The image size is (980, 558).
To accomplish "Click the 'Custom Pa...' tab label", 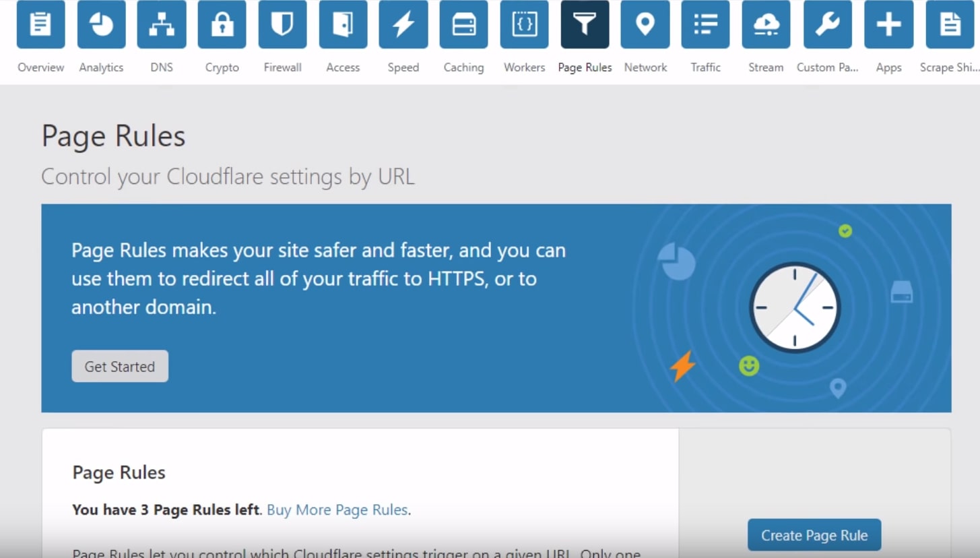I will [827, 67].
